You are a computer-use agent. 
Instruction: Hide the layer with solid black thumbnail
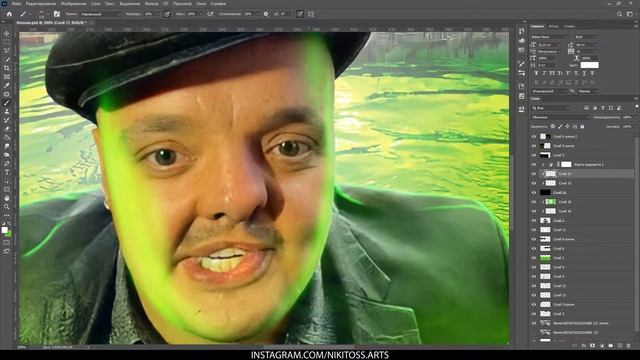click(534, 192)
